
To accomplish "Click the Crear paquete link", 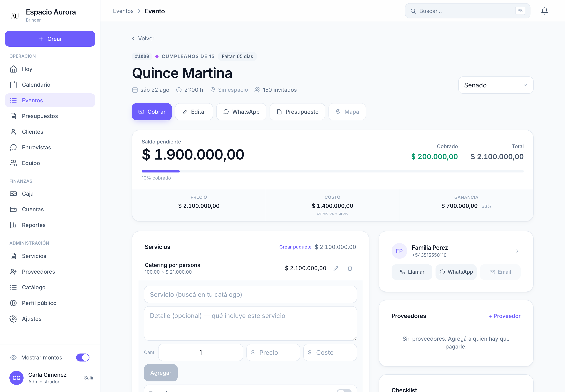I will pyautogui.click(x=292, y=247).
